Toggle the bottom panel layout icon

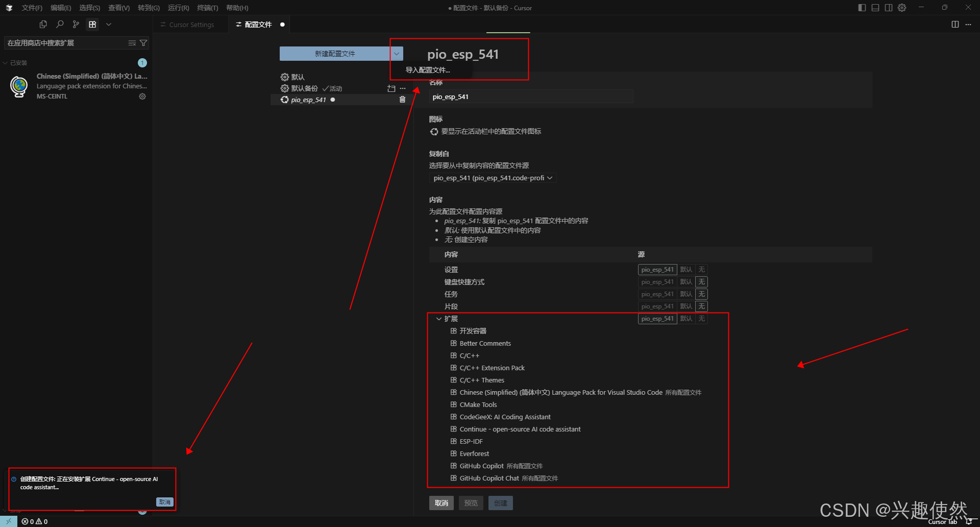point(875,8)
